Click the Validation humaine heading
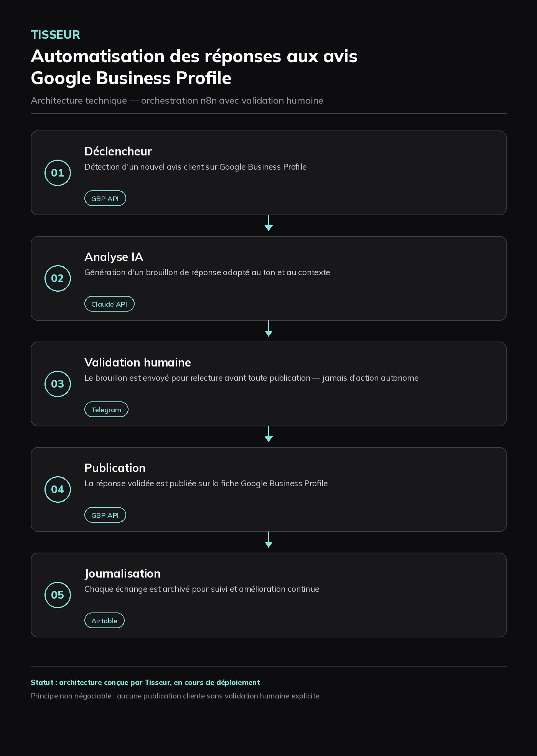This screenshot has width=537, height=756. tap(137, 362)
